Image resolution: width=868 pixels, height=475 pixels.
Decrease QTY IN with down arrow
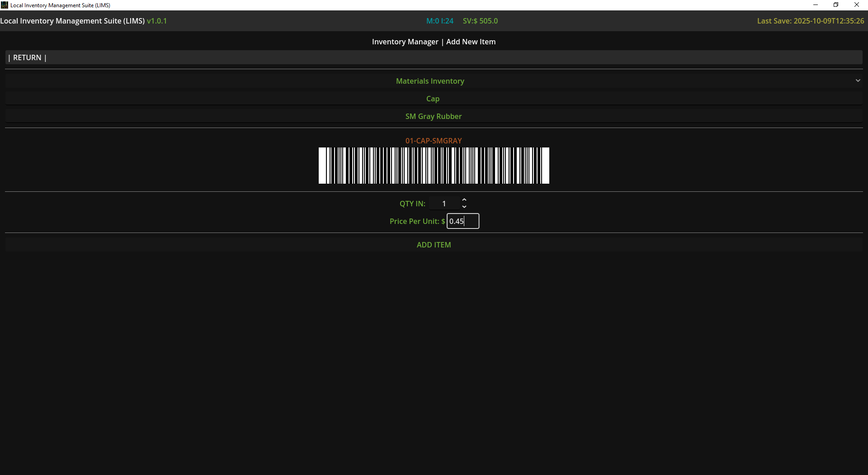point(464,207)
